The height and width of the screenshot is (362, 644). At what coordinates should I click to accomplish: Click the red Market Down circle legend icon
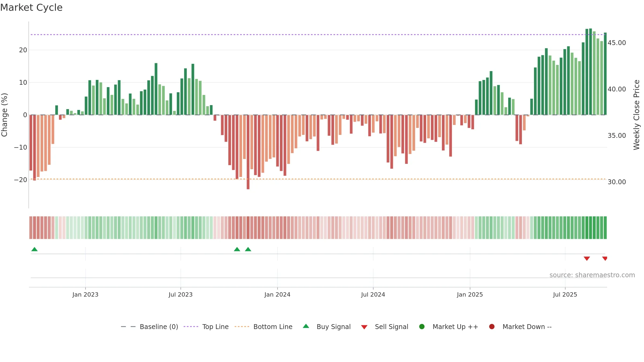(492, 327)
